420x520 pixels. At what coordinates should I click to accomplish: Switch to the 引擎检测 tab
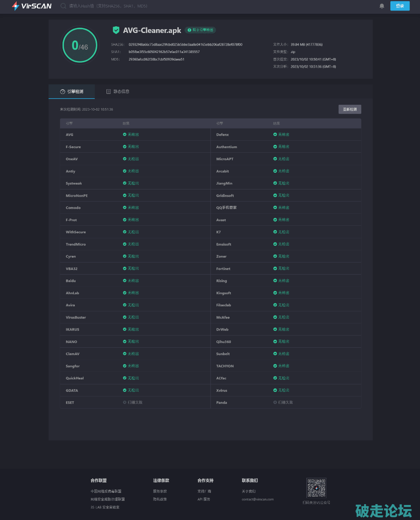click(72, 91)
